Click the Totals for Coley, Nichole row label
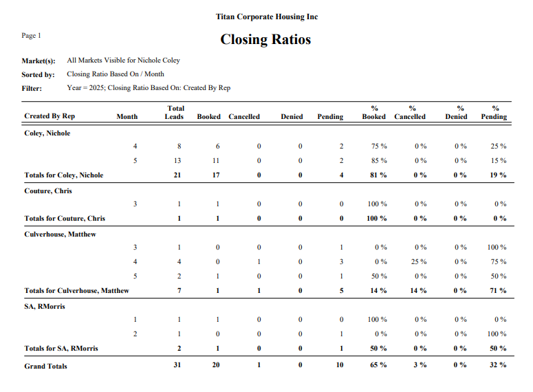The height and width of the screenshot is (392, 533). tap(64, 175)
